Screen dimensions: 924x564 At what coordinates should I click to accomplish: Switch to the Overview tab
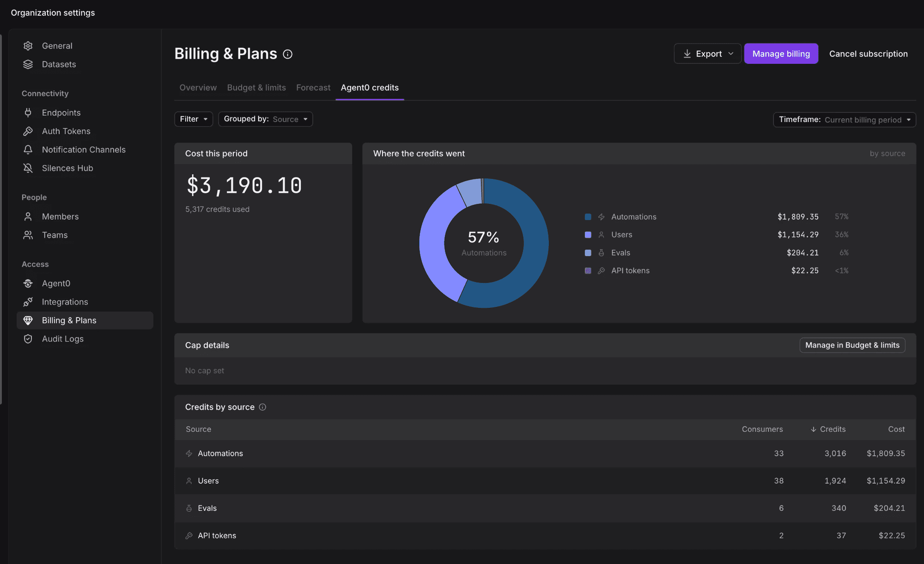pos(198,87)
